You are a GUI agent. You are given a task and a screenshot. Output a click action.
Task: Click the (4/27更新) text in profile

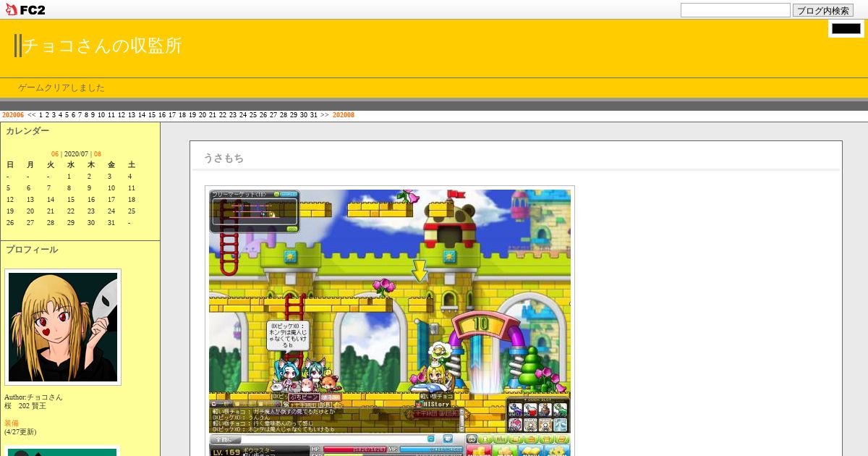(x=20, y=432)
